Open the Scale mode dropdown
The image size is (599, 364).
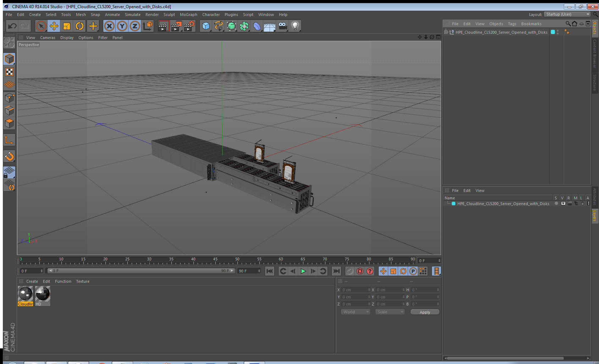tap(390, 312)
